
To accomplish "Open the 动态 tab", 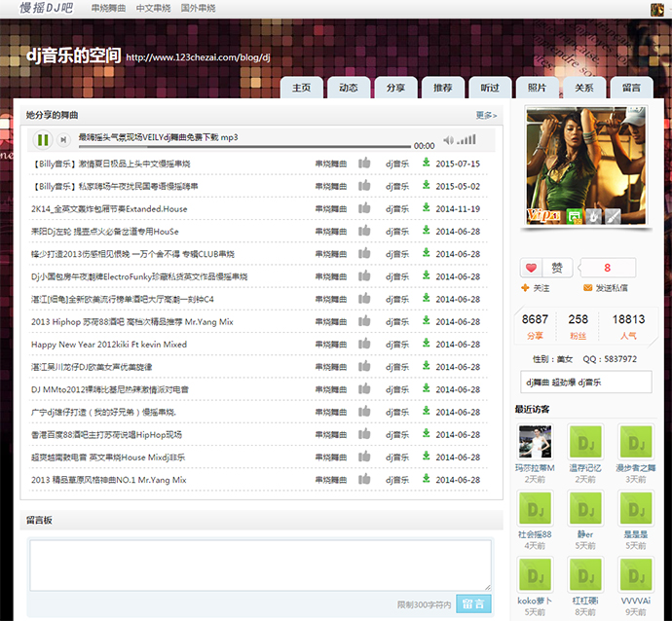I will click(x=349, y=88).
